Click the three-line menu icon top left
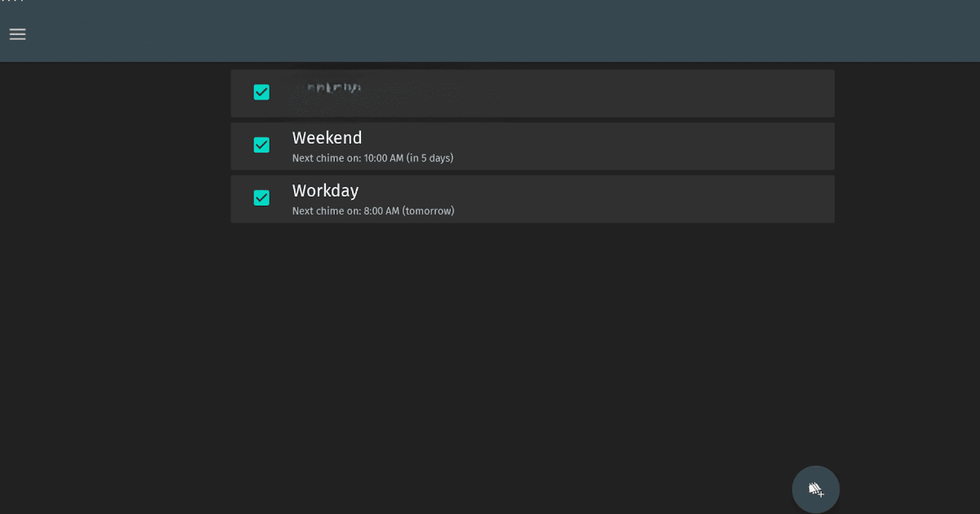980x514 pixels. [17, 34]
